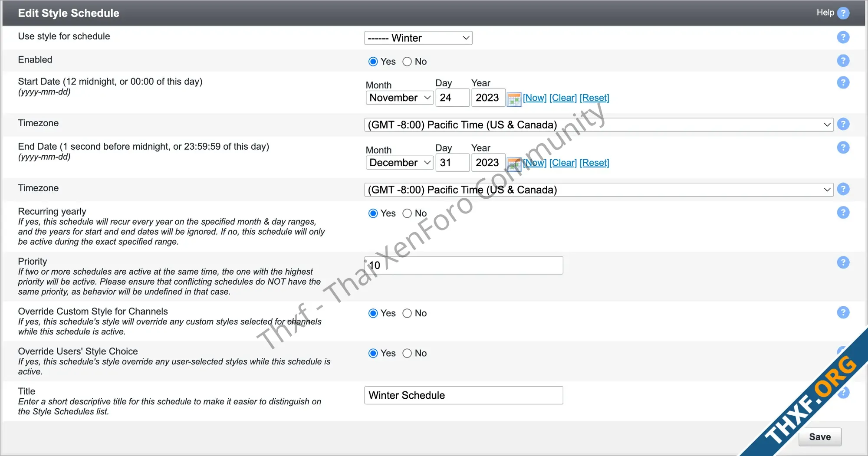Screen dimensions: 868x456
Task: Open calendar picker for Start Date
Action: (514, 99)
